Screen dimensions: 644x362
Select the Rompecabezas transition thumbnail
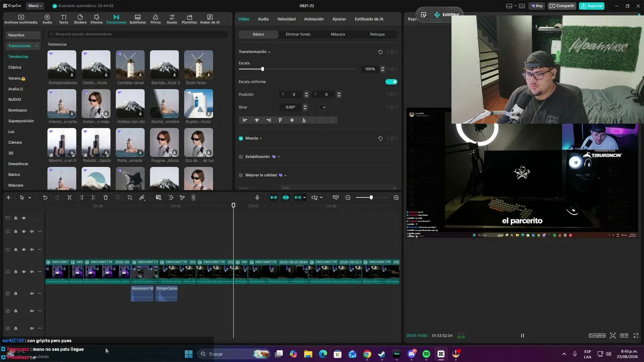(62, 64)
